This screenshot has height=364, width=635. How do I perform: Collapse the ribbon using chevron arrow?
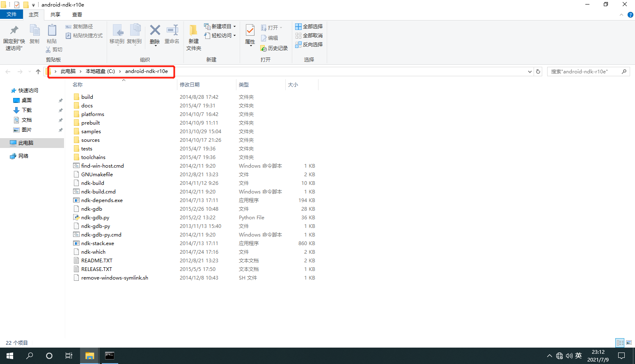pyautogui.click(x=621, y=15)
